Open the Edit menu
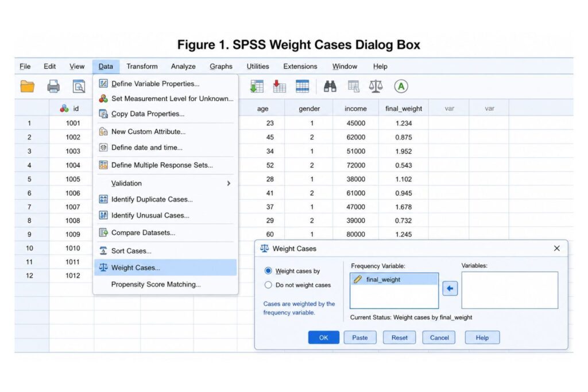This screenshot has width=588, height=392. [49, 67]
